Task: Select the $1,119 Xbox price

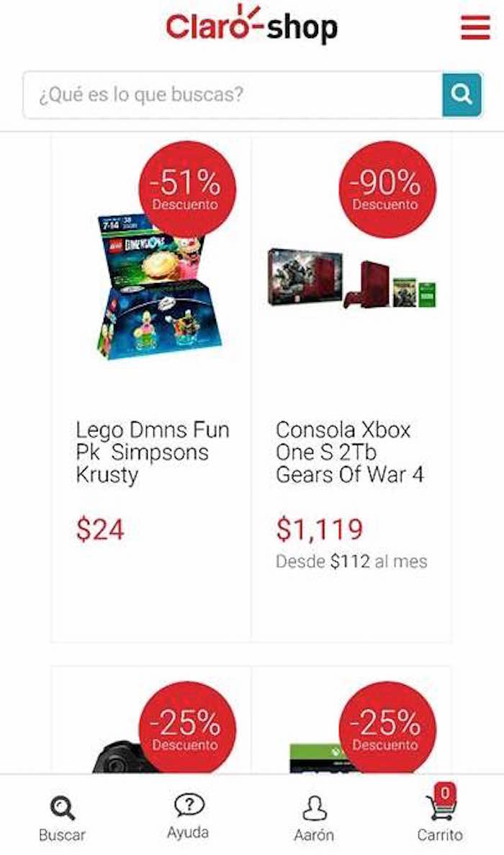Action: tap(319, 530)
